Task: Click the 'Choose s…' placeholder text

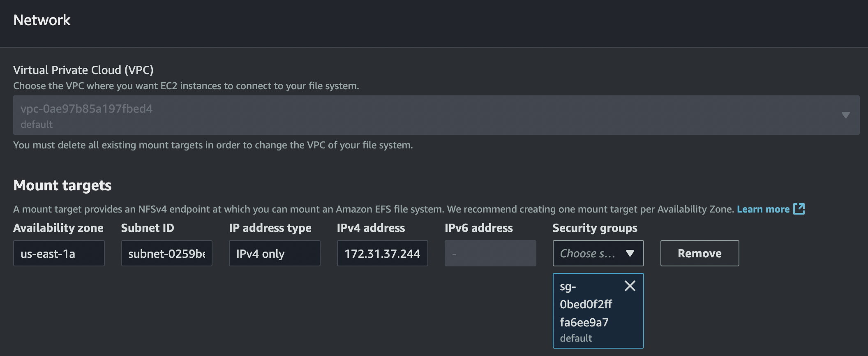Action: click(587, 254)
